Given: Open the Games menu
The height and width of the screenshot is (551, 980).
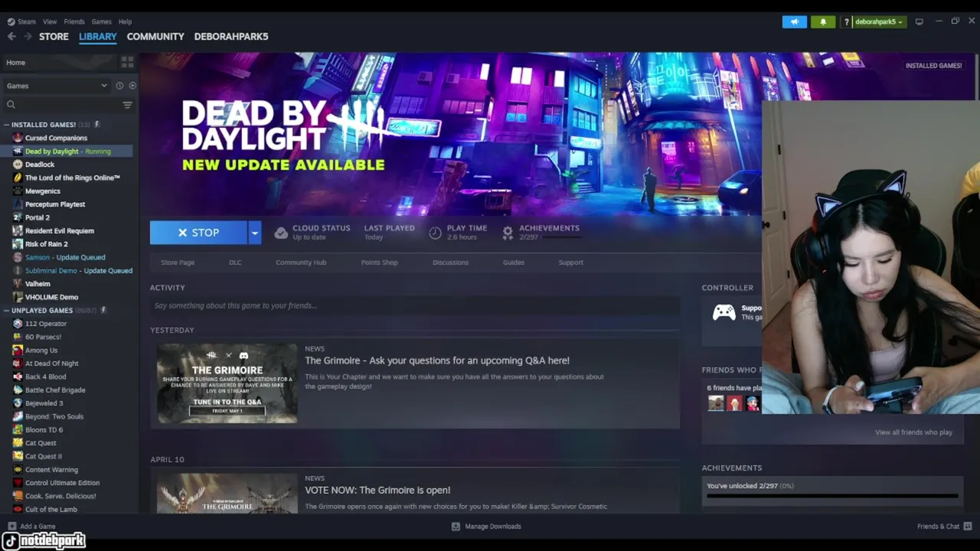Looking at the screenshot, I should click(101, 21).
